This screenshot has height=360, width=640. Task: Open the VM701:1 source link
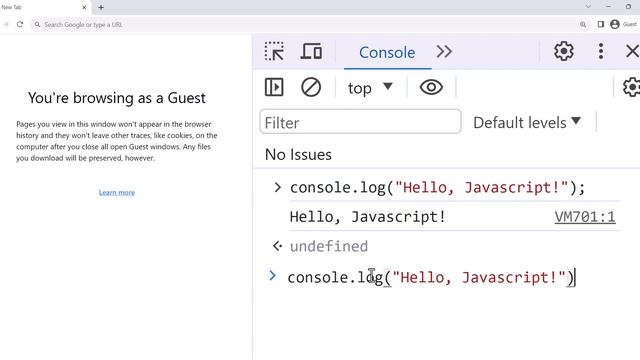pyautogui.click(x=584, y=217)
